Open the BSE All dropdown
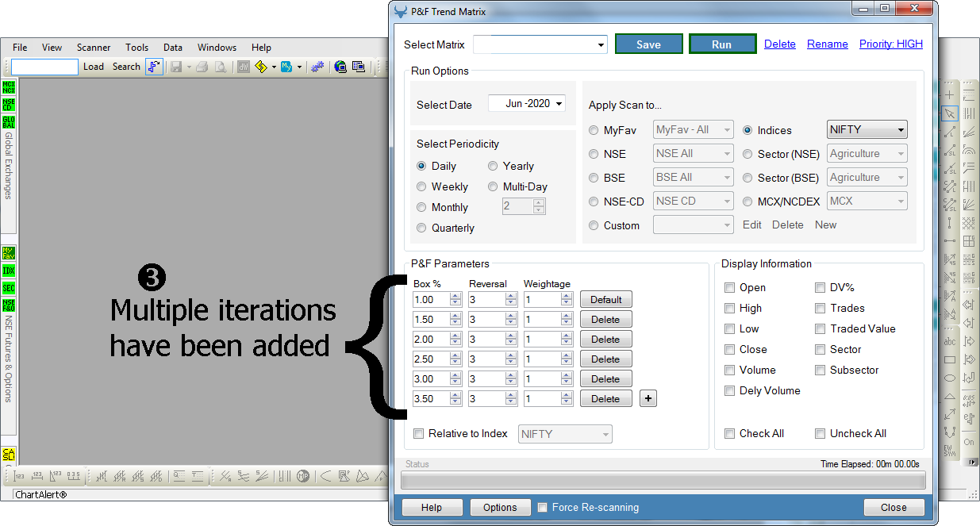The height and width of the screenshot is (526, 980). tap(693, 178)
